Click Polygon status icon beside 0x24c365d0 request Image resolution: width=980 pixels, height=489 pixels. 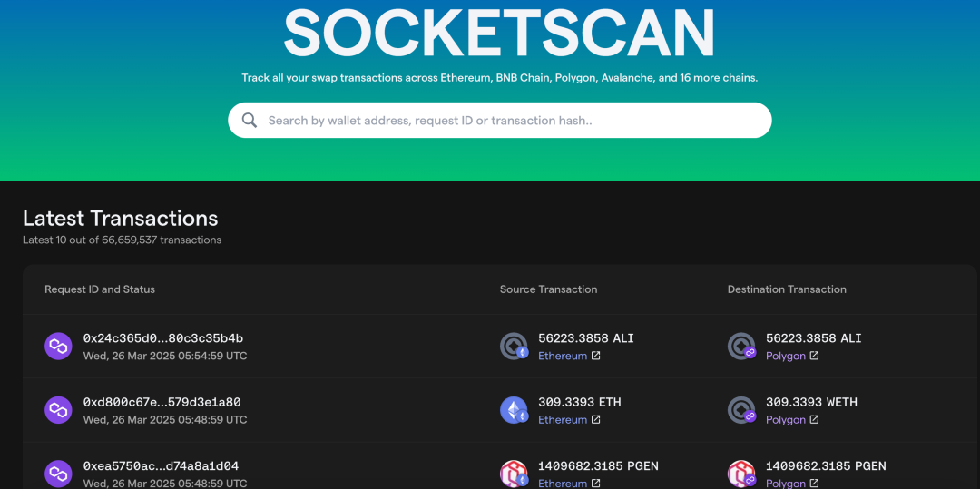point(58,347)
